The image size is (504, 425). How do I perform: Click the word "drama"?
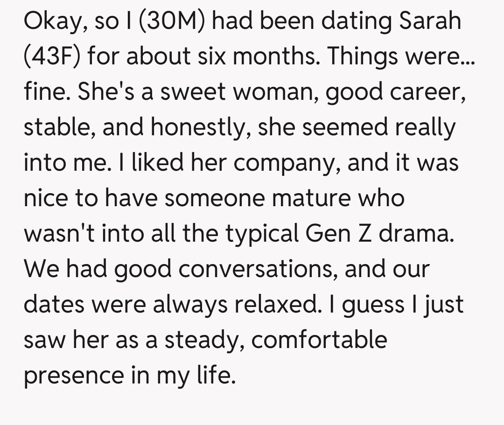415,233
